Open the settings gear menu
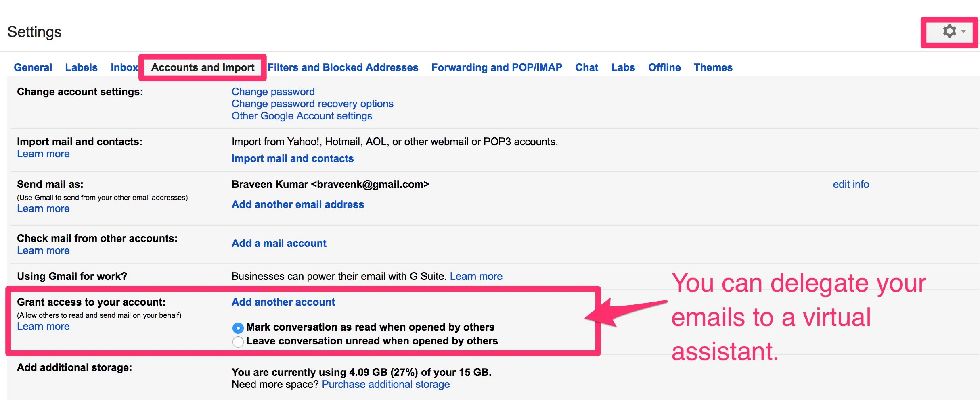Screen dimensions: 980x400 (x=949, y=31)
